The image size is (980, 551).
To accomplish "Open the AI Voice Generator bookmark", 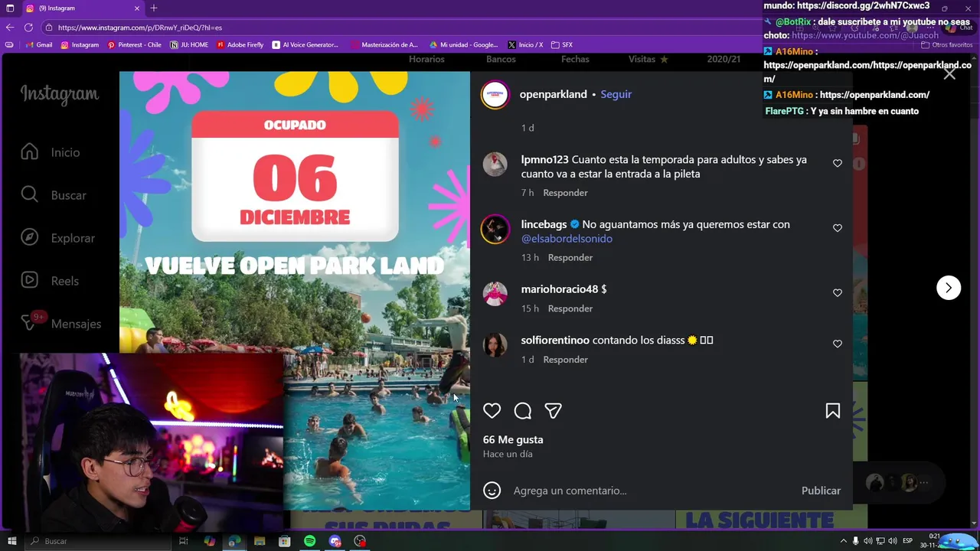I will coord(305,45).
